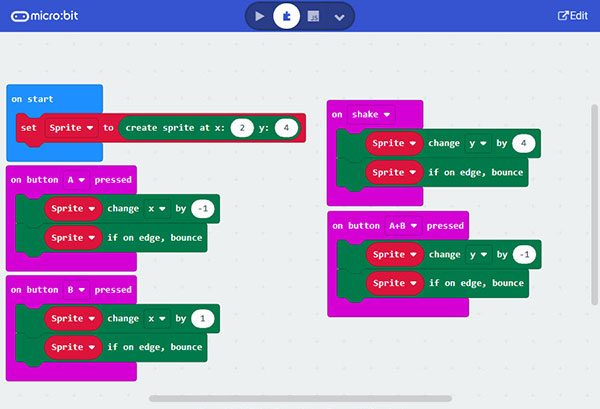
Task: Open the shake gesture dropdown
Action: coord(370,115)
